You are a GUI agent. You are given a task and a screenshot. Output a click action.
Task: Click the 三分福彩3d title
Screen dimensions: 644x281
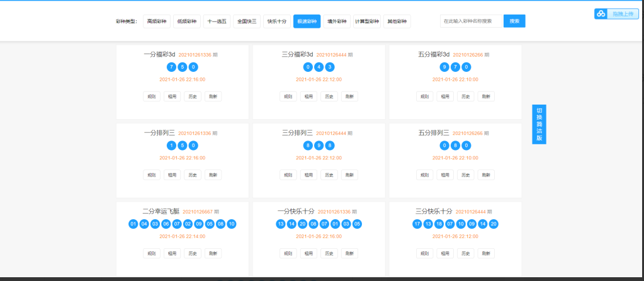[298, 54]
